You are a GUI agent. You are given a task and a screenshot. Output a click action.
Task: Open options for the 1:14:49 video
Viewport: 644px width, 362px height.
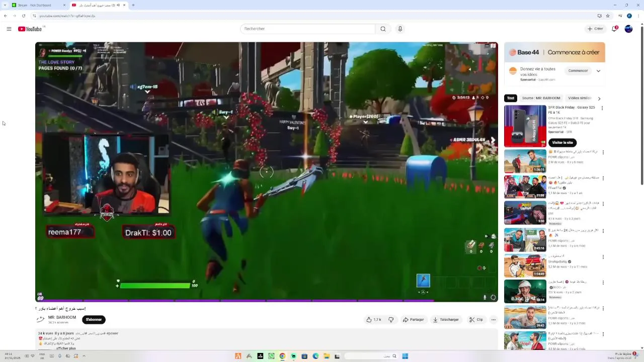pos(603,257)
